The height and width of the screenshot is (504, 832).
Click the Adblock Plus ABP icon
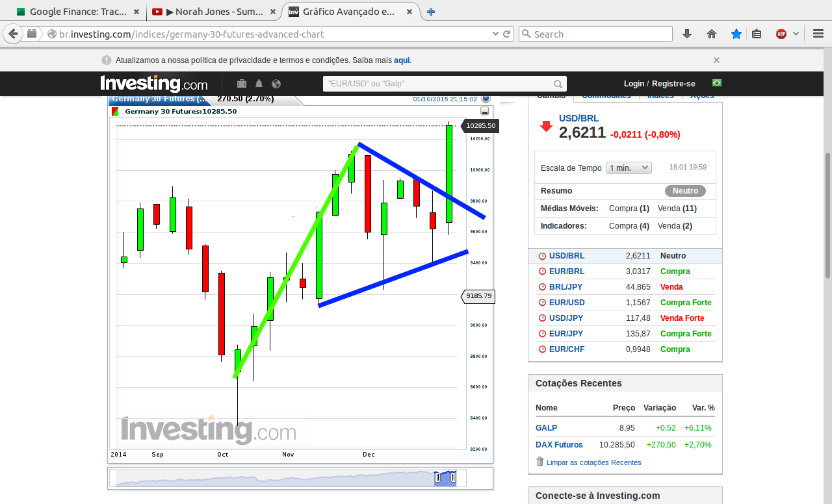click(x=781, y=34)
